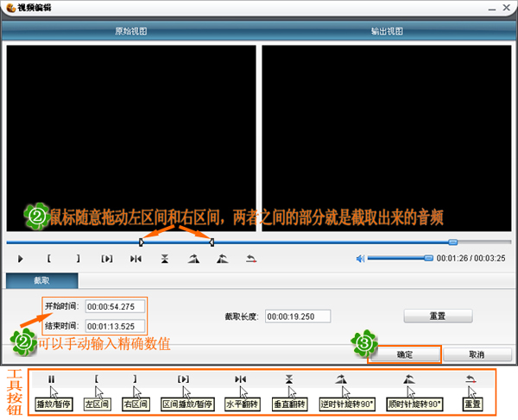Click the horizontal flip icon in the legend
Viewport: 518px width, 420px height.
click(x=241, y=379)
